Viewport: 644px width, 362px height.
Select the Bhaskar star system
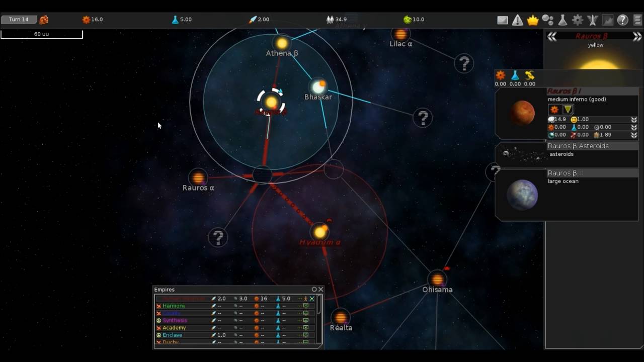(x=318, y=86)
